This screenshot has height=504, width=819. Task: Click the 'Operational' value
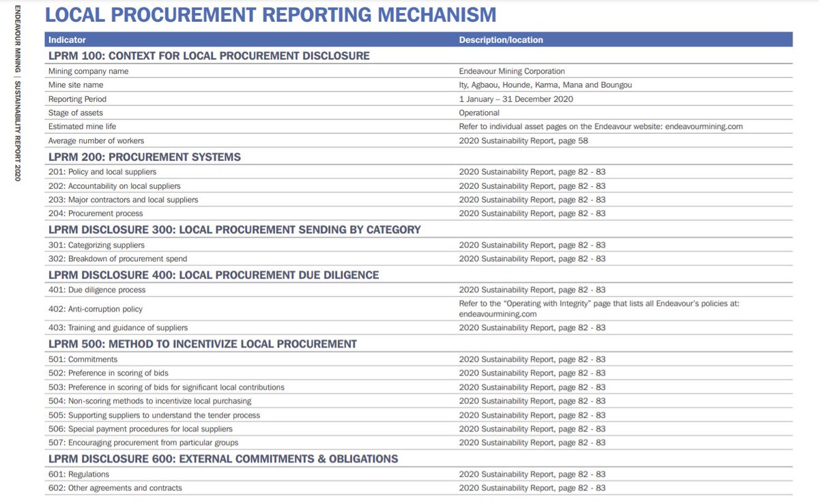pos(479,113)
